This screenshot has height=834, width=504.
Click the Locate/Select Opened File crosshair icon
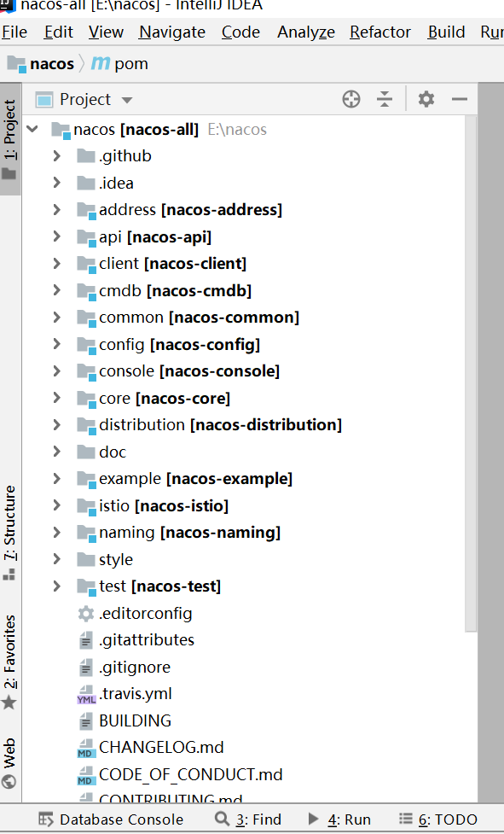351,100
